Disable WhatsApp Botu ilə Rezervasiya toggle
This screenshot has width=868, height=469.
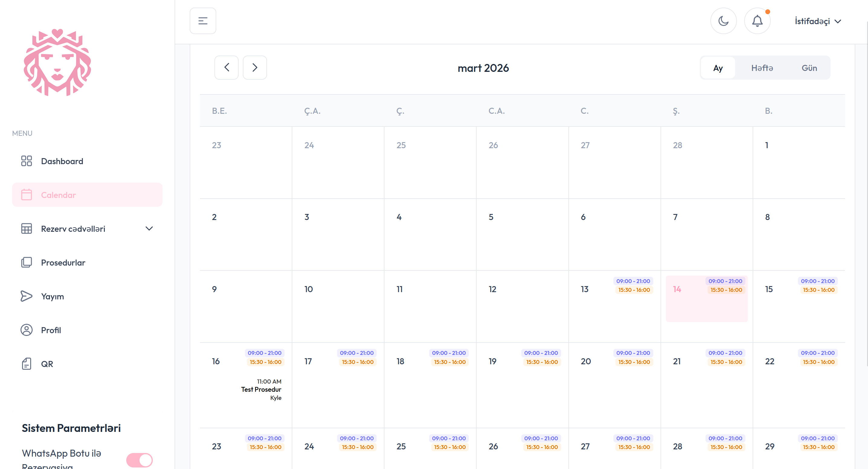pos(140,460)
